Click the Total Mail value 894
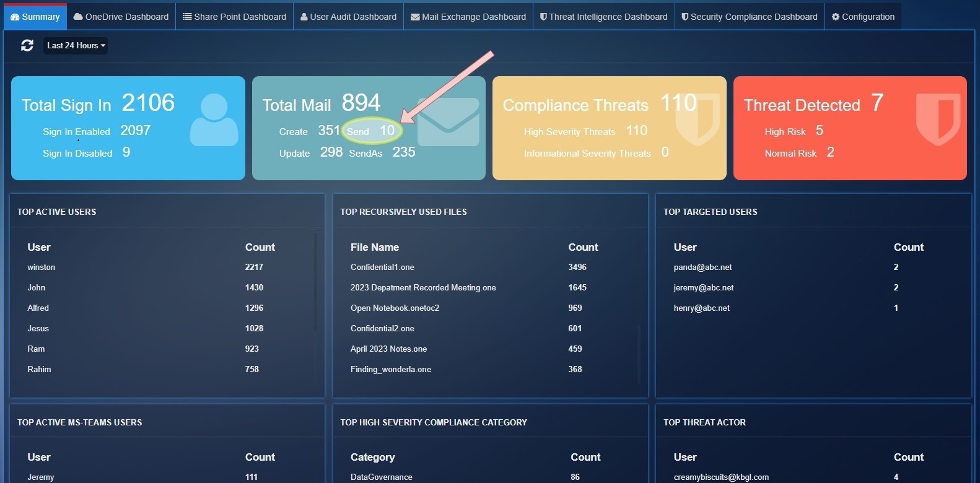Image resolution: width=980 pixels, height=483 pixels. [x=361, y=103]
